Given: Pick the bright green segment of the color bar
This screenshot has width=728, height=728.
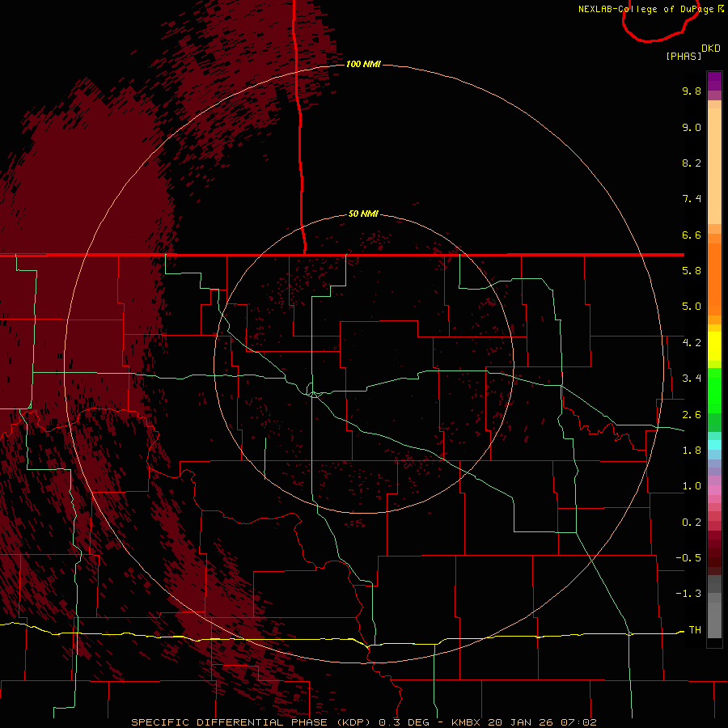Looking at the screenshot, I should [714, 391].
